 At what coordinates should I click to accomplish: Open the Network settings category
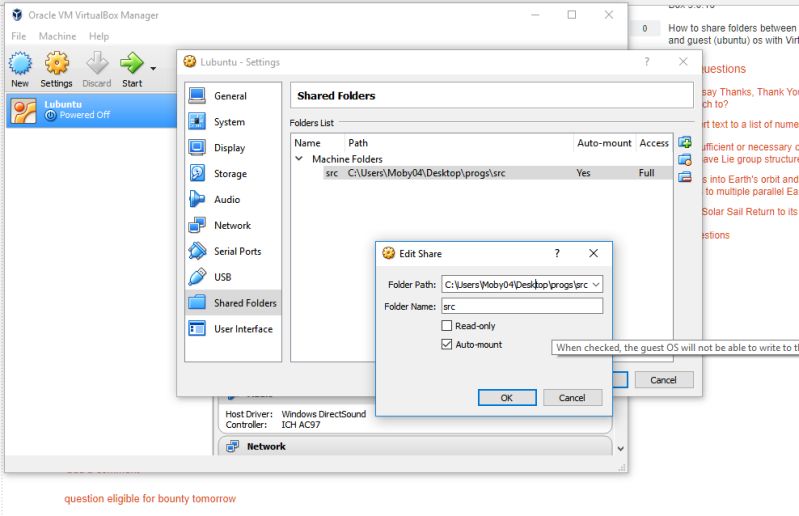tap(233, 226)
